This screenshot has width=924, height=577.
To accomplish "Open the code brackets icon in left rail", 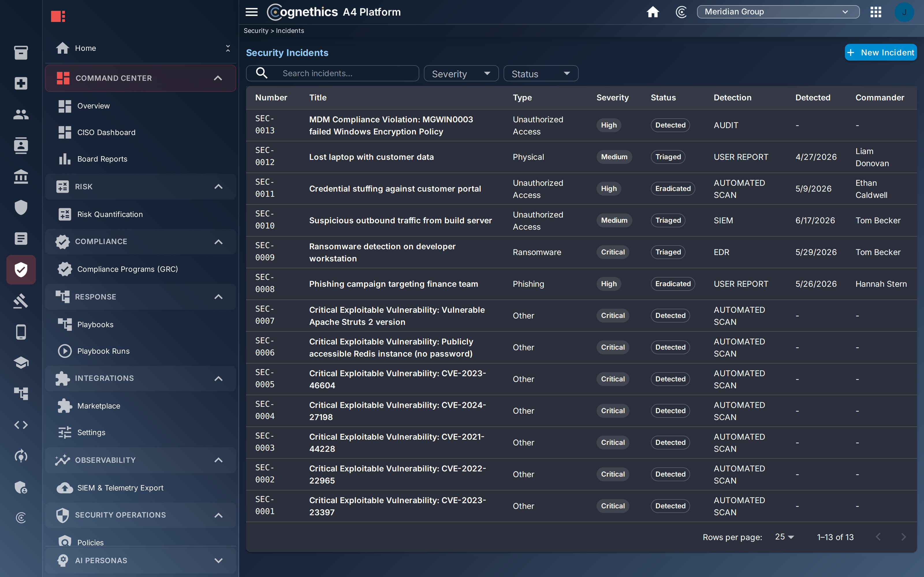I will [21, 425].
